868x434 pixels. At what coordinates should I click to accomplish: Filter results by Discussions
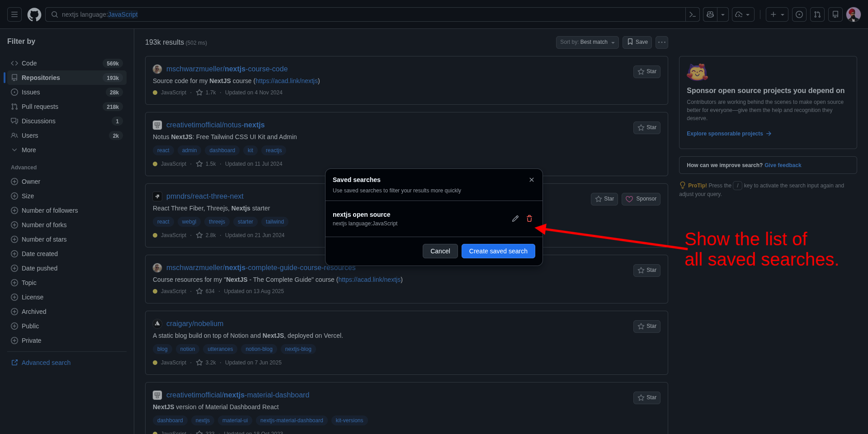(x=67, y=121)
